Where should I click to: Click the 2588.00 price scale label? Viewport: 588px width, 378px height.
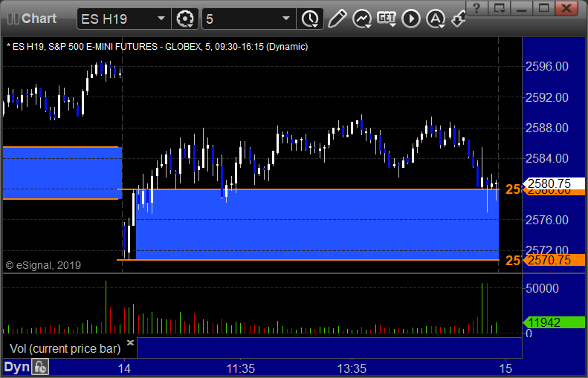coord(547,128)
